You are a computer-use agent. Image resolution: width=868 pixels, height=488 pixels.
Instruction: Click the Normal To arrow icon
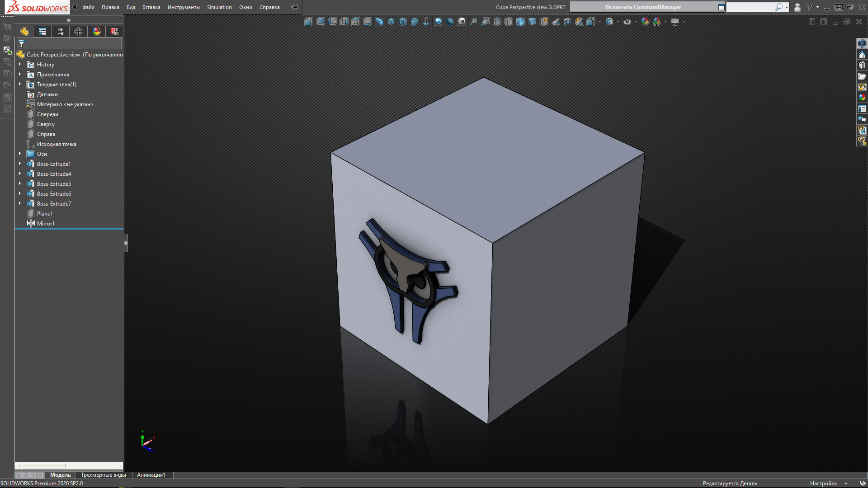[x=426, y=22]
